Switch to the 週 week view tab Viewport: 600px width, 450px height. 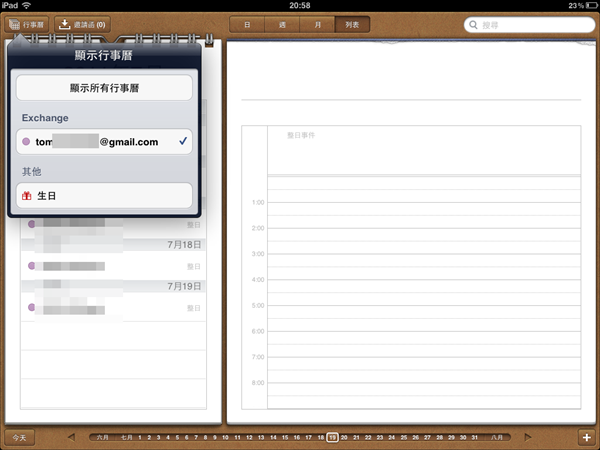tap(282, 25)
